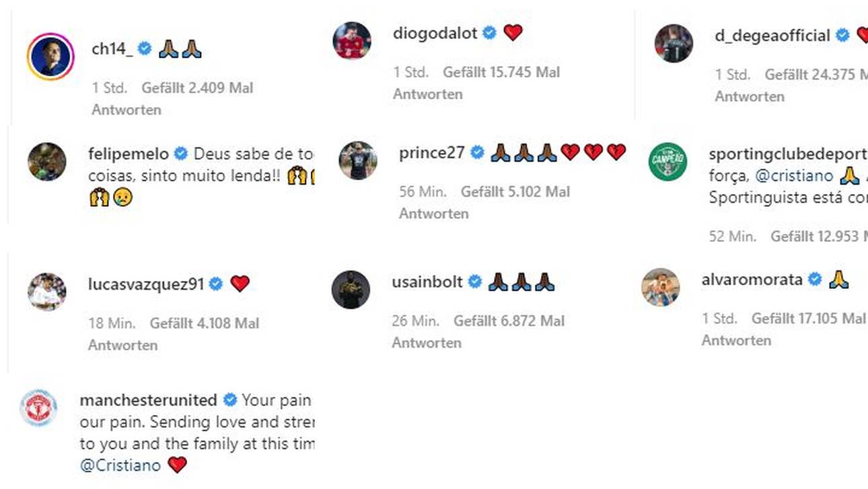The height and width of the screenshot is (489, 868).
Task: Open the likes count 'Gefällt 4.108 Mal'
Action: click(x=205, y=323)
